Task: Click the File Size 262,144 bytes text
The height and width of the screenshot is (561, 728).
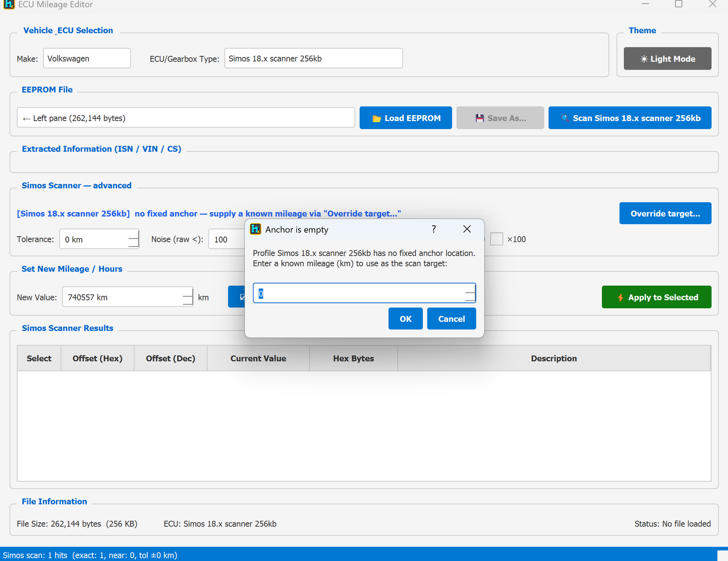Action: tap(77, 524)
